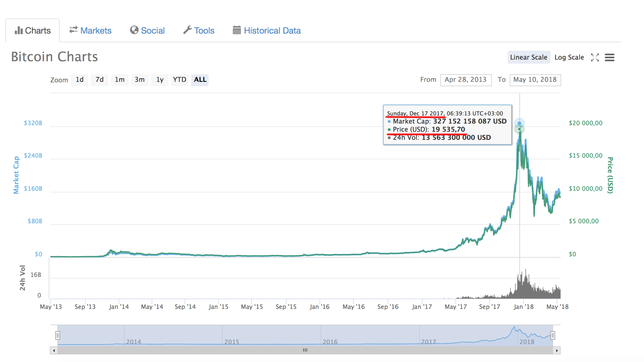Click the 2017 label in navigator
The height and width of the screenshot is (362, 644).
(429, 342)
